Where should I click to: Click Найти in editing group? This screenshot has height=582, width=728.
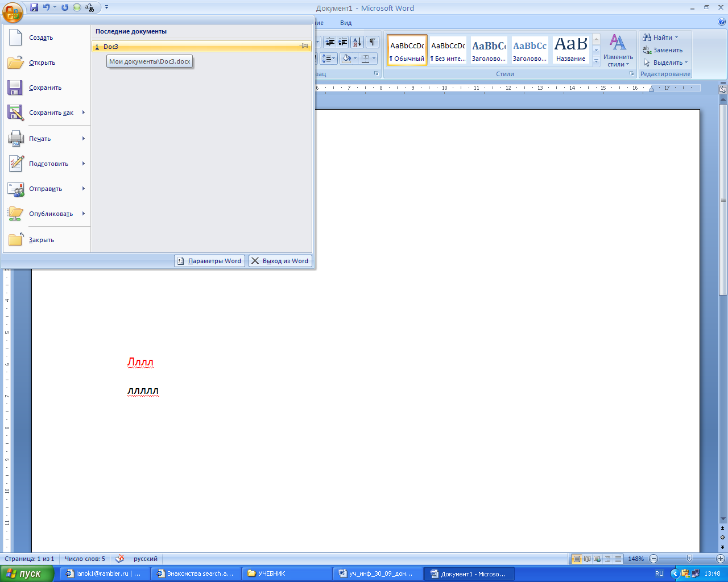(660, 38)
